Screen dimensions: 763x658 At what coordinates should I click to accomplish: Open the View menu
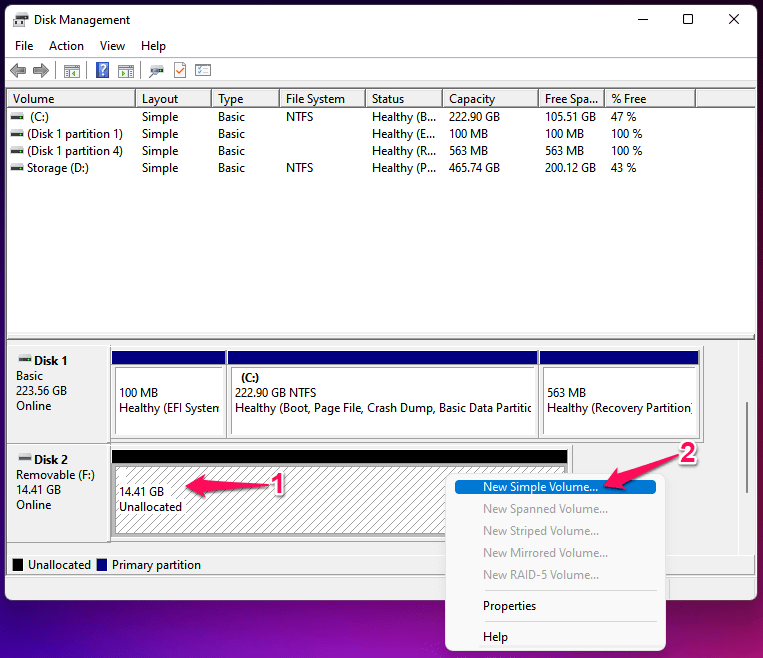112,46
